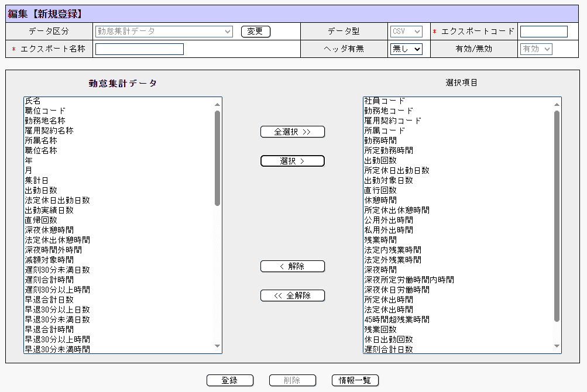Select 早退合計時間 in the left list

tap(49, 329)
